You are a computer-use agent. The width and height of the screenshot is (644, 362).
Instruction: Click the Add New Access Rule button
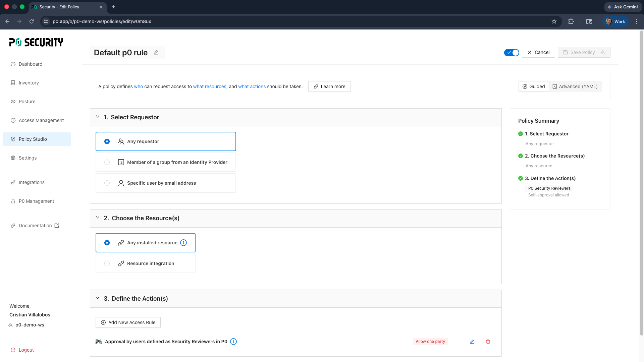pos(128,322)
